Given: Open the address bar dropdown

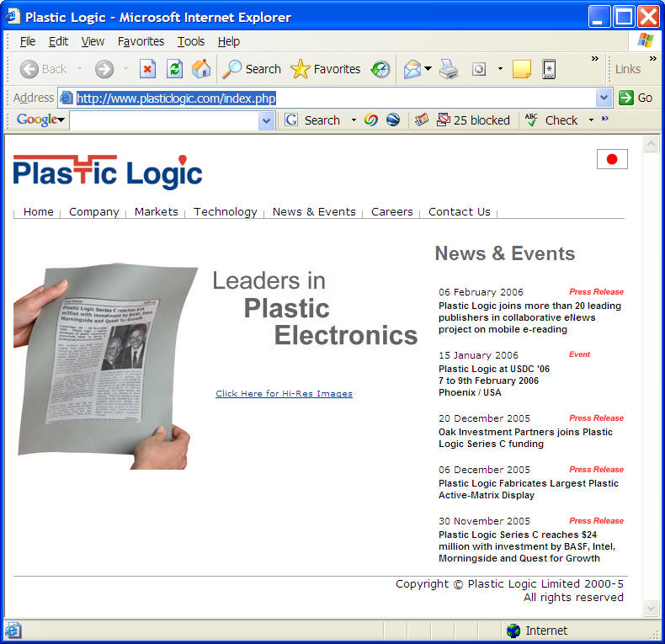Looking at the screenshot, I should pos(604,98).
